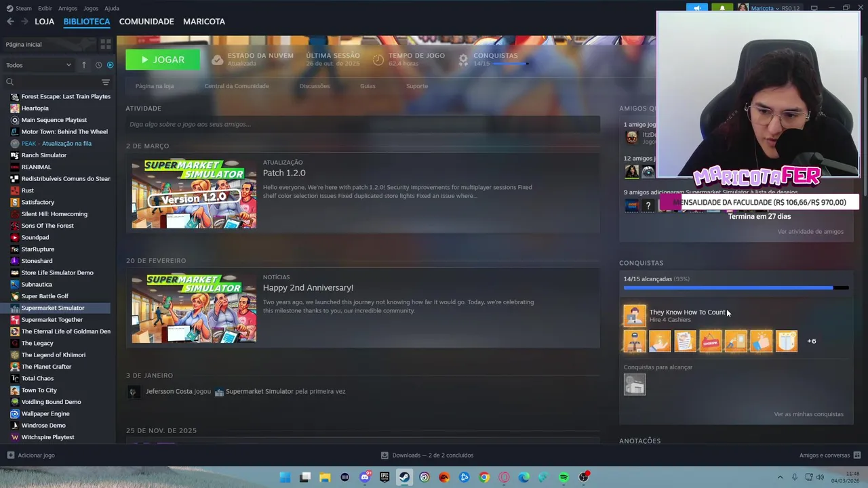Click Ver as minhas conquistas link

point(809,414)
